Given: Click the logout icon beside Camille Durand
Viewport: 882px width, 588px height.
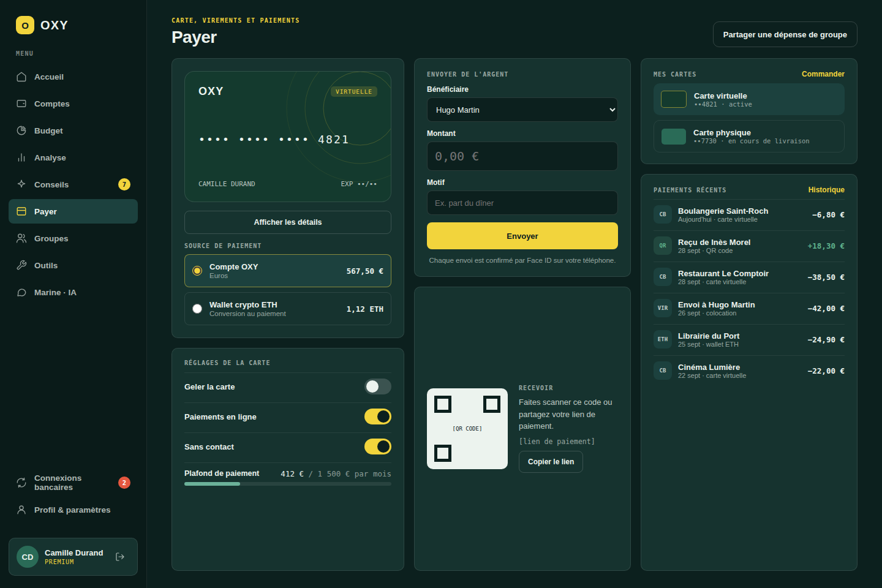Looking at the screenshot, I should [x=120, y=557].
